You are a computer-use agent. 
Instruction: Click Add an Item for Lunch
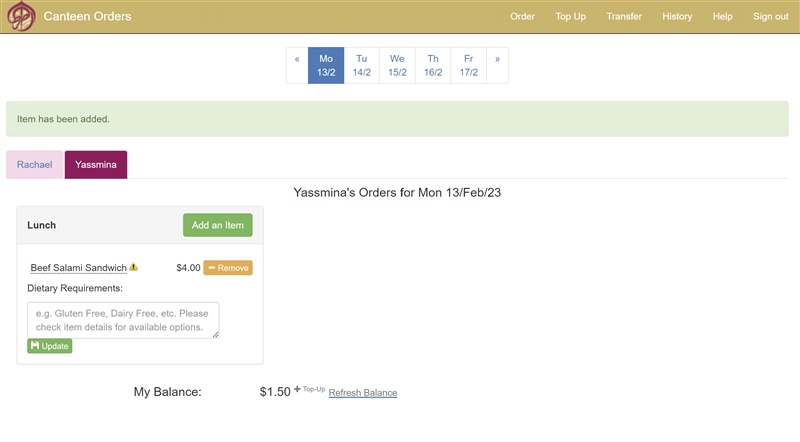coord(218,225)
